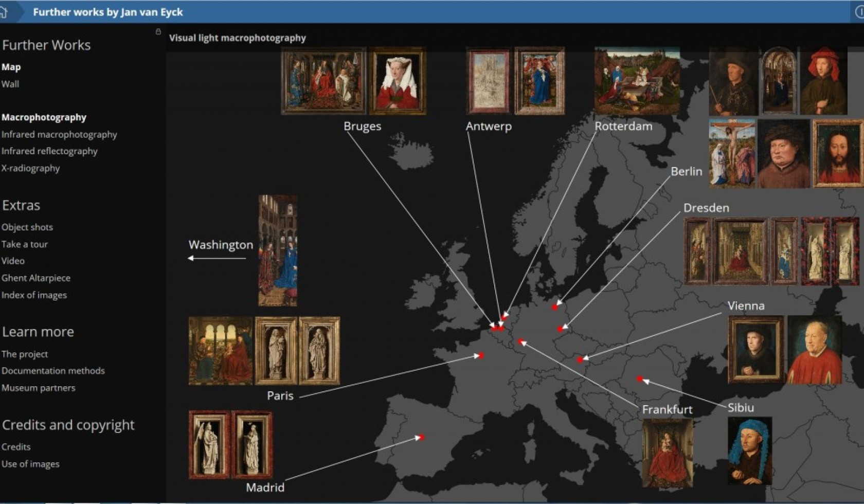Click the Sibiu city label
The image size is (864, 504).
741,407
